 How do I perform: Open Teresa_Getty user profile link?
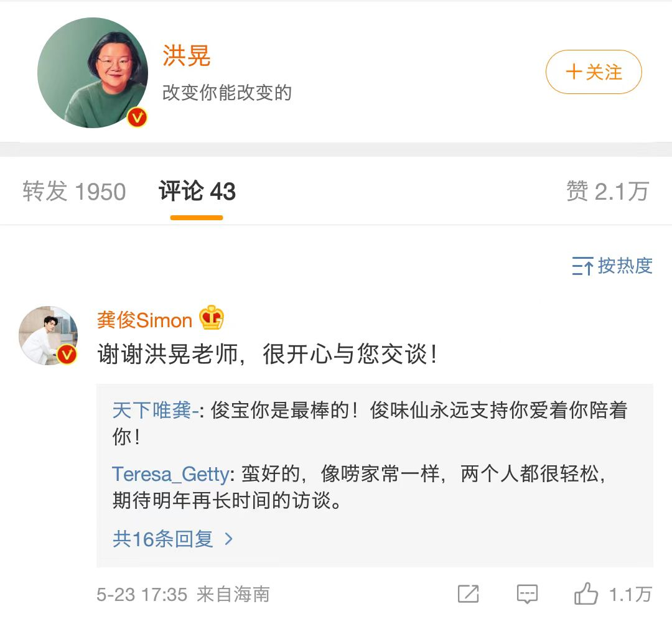coord(170,475)
